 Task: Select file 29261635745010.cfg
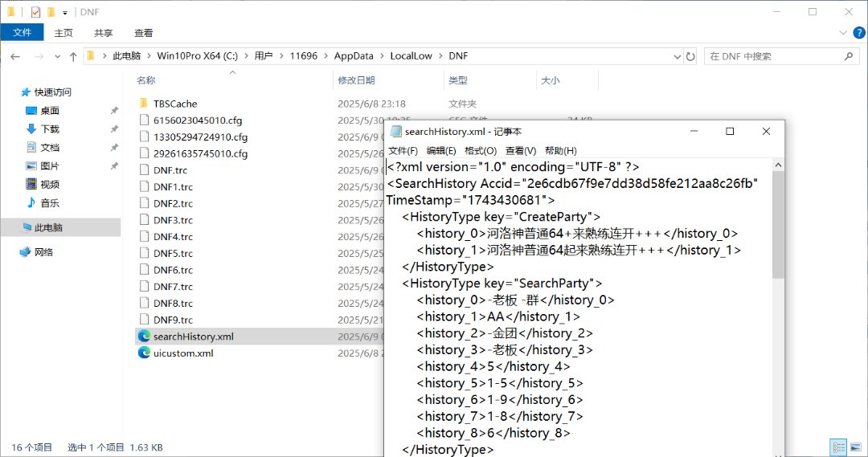click(200, 154)
